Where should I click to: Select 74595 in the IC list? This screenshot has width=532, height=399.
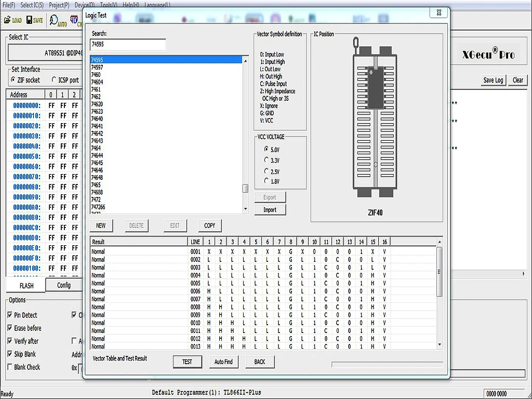click(166, 60)
